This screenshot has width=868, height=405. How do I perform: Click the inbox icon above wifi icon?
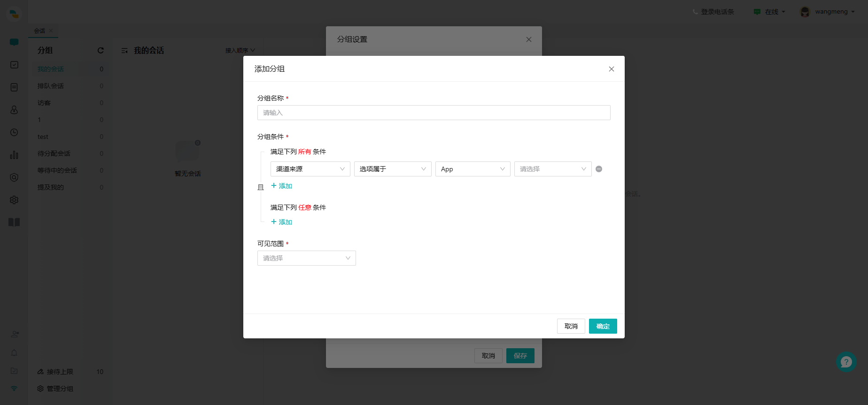click(x=14, y=371)
